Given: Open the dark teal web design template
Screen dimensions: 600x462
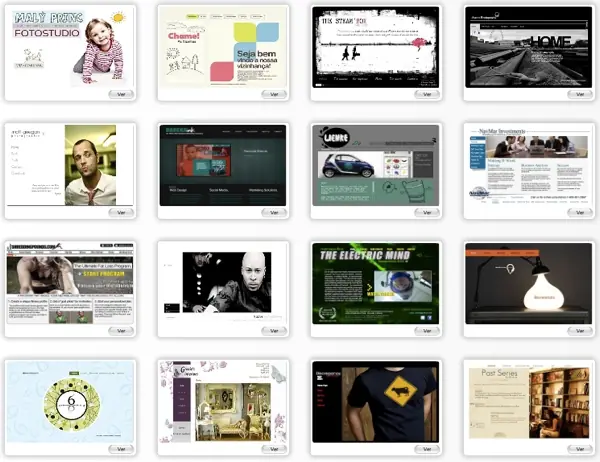Looking at the screenshot, I should click(x=223, y=165).
